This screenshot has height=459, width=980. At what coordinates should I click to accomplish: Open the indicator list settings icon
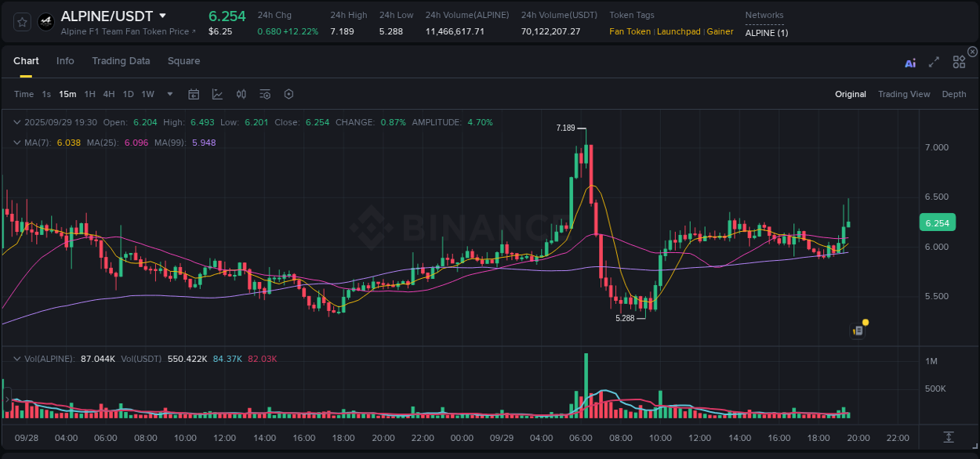[x=264, y=94]
